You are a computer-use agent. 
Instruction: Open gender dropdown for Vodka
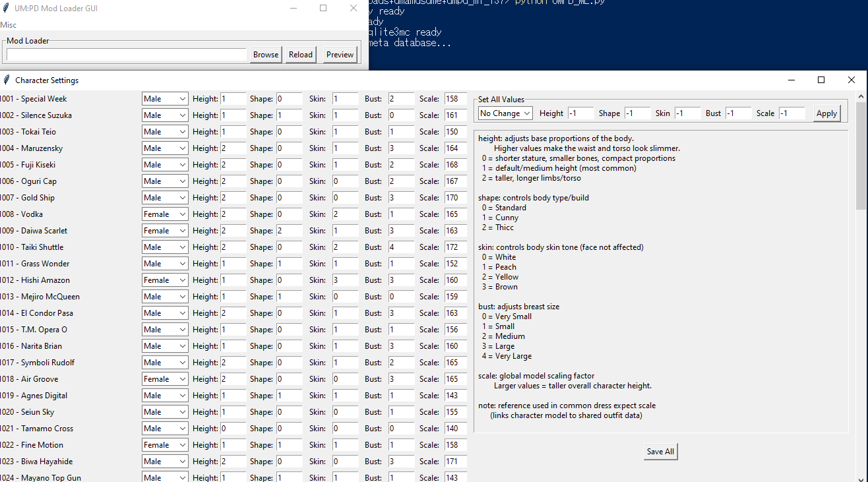click(x=165, y=214)
